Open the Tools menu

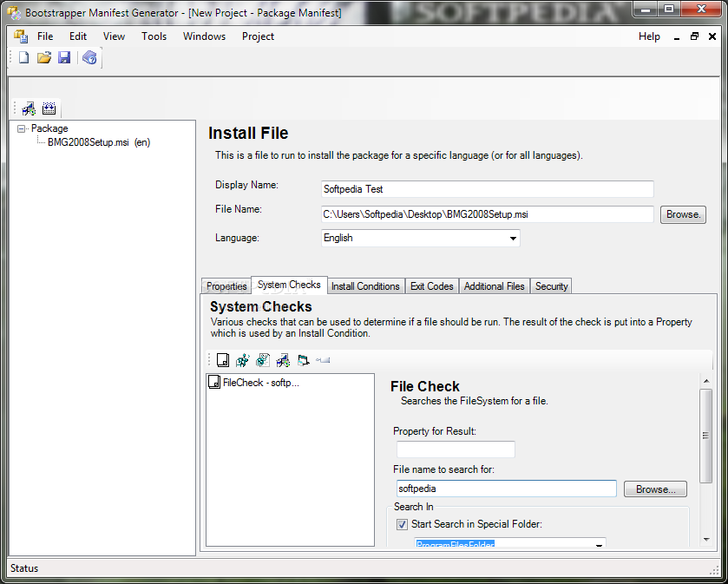pos(154,36)
